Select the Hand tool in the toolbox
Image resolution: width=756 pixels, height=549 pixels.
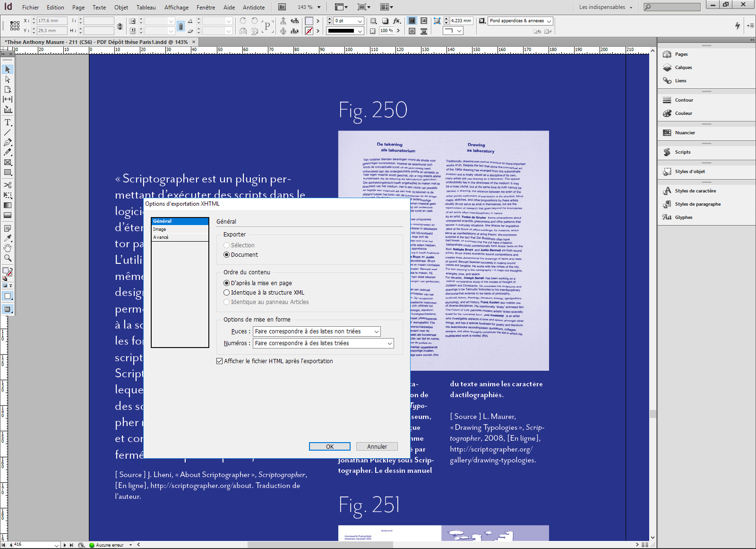click(8, 248)
